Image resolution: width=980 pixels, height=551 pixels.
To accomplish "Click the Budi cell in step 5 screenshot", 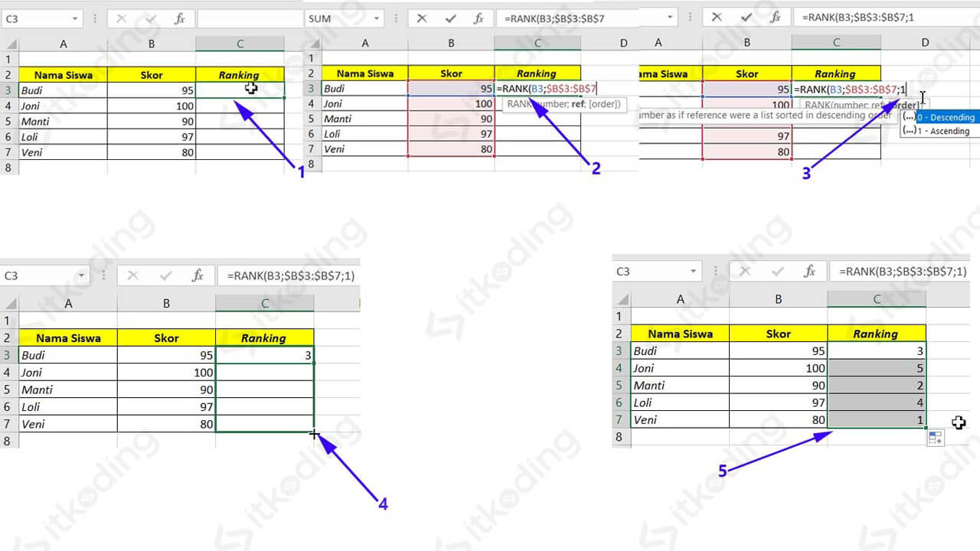I will pos(680,350).
